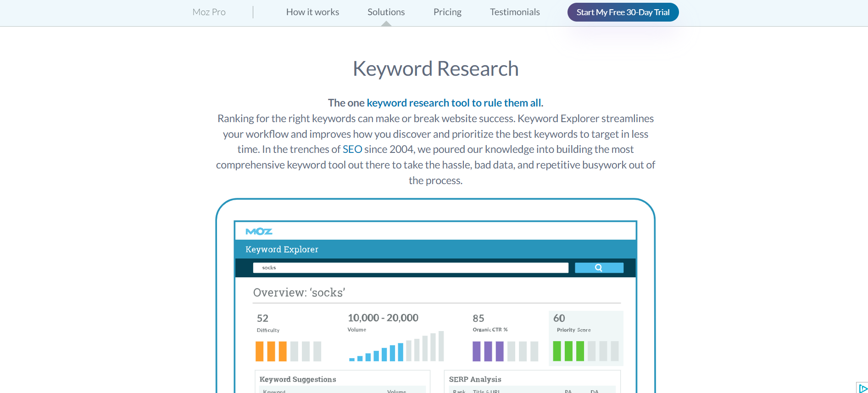Click the Keyword Suggestions panel title
Screen dimensions: 868x393
pyautogui.click(x=298, y=379)
